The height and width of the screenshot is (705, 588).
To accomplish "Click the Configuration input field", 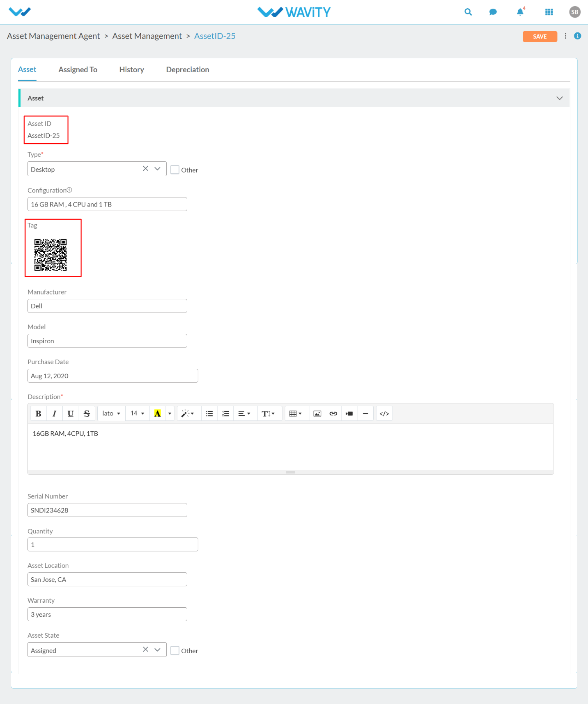I will pyautogui.click(x=107, y=204).
